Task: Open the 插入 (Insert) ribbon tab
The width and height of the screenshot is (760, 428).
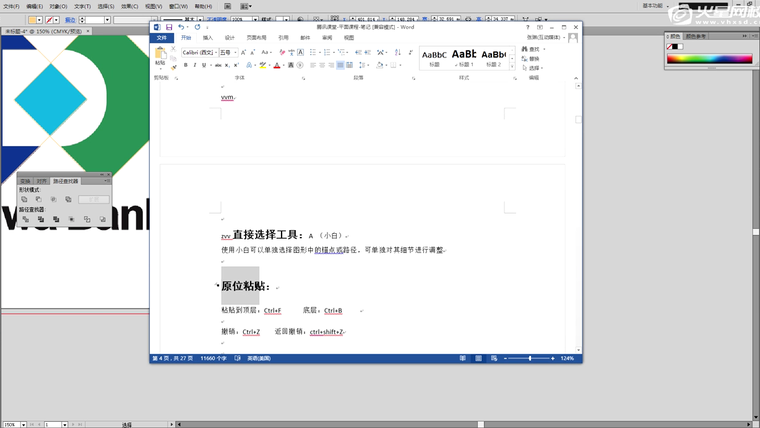Action: [208, 38]
